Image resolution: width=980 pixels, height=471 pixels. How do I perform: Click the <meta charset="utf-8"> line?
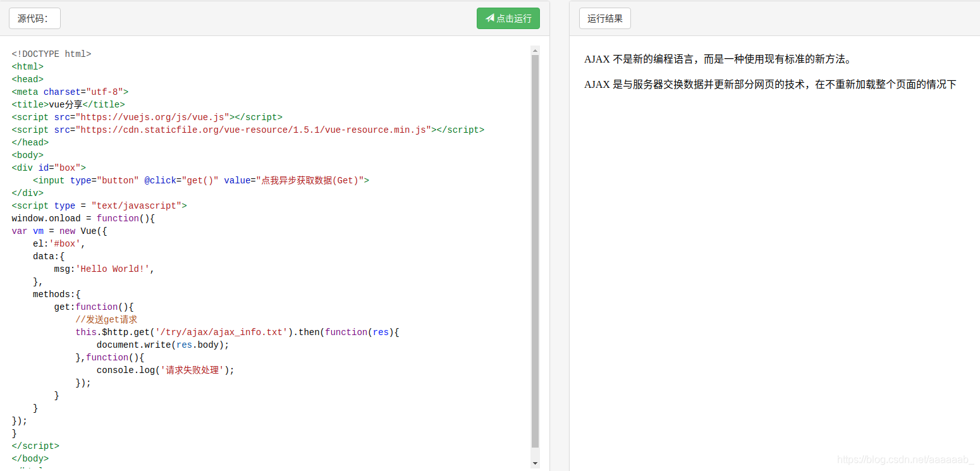(x=70, y=92)
